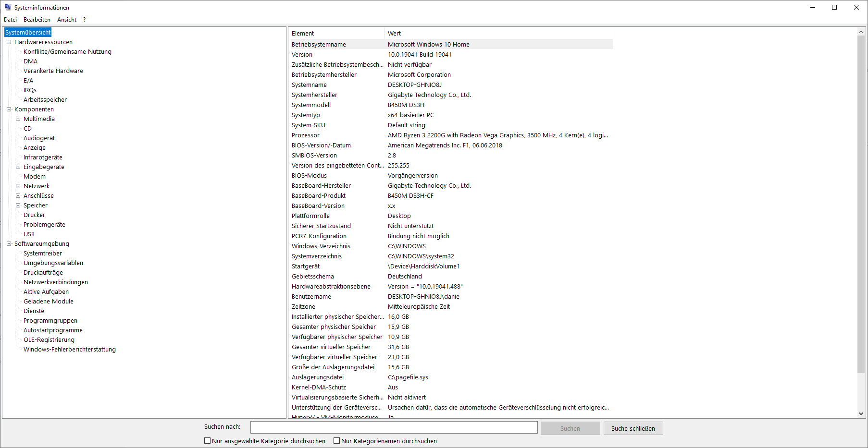This screenshot has height=448, width=868.
Task: Open the Datei menu
Action: tap(10, 20)
